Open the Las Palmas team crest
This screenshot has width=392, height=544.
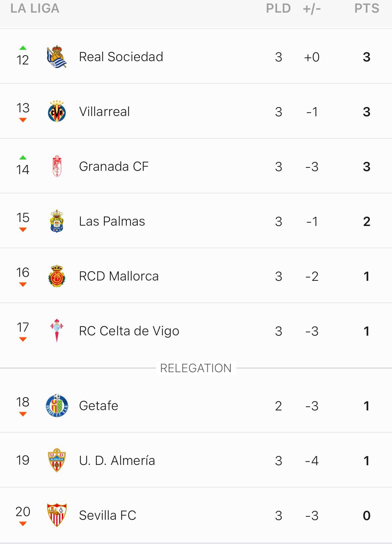[57, 221]
